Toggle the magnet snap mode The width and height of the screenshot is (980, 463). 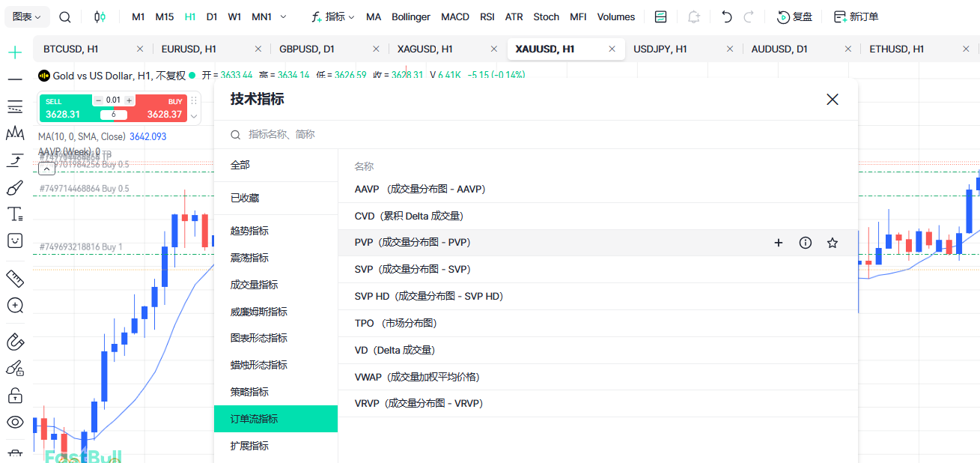15,342
